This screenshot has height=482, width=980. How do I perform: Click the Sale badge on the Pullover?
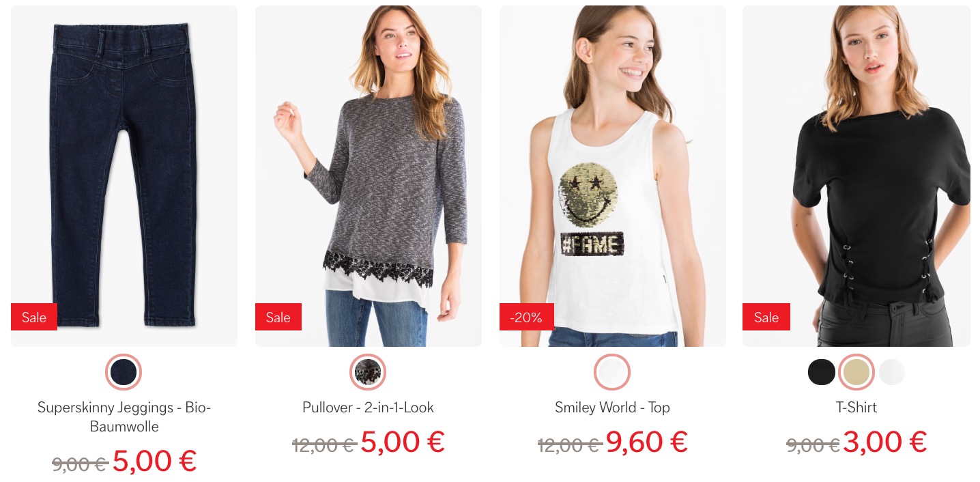[x=278, y=317]
